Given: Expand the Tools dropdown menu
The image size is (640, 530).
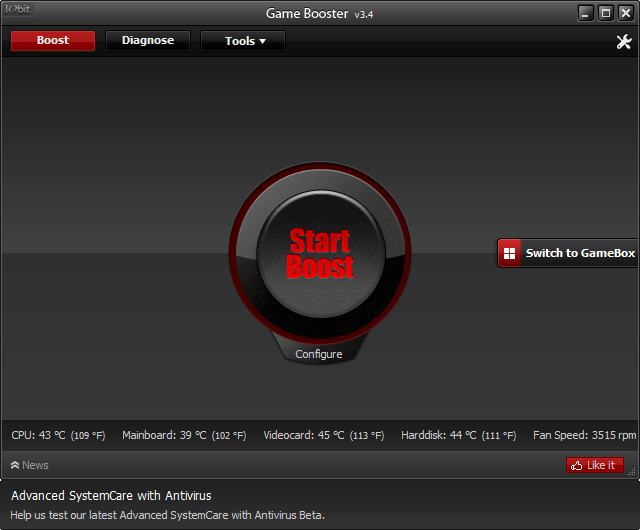Looking at the screenshot, I should [244, 41].
